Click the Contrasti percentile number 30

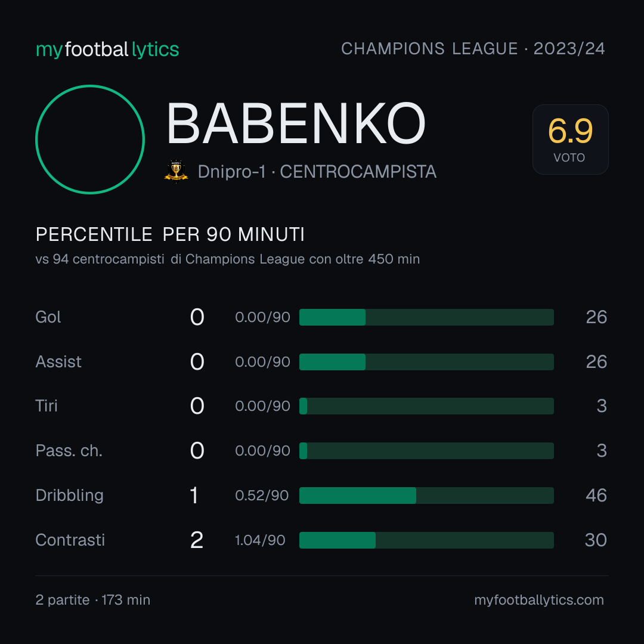click(596, 540)
